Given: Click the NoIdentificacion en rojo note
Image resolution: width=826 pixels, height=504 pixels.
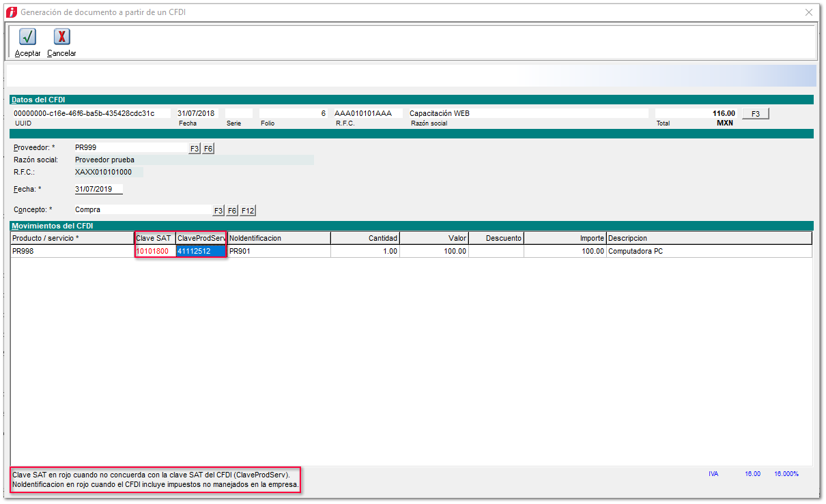Looking at the screenshot, I should click(156, 485).
